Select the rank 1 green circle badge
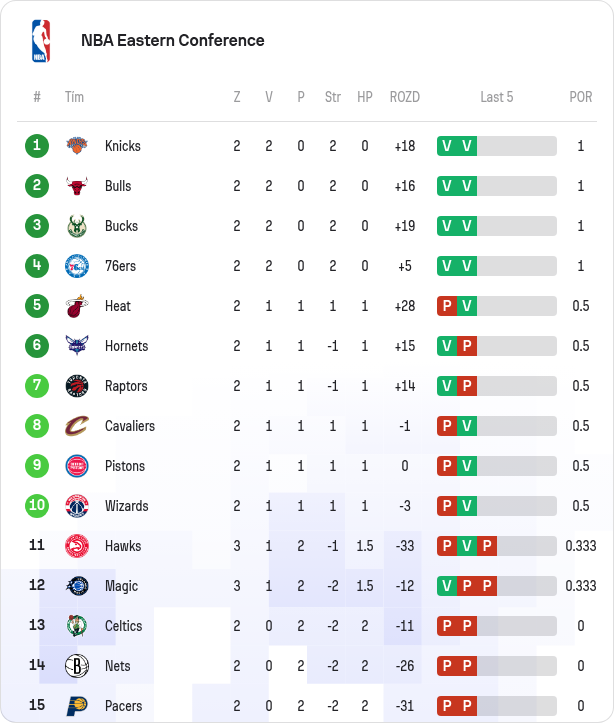Screen dimensions: 614x723 point(37,146)
